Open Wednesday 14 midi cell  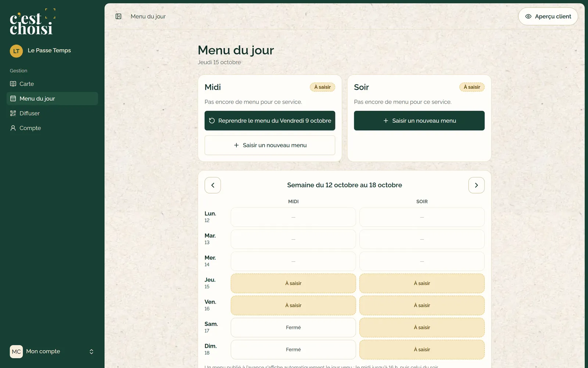point(293,261)
